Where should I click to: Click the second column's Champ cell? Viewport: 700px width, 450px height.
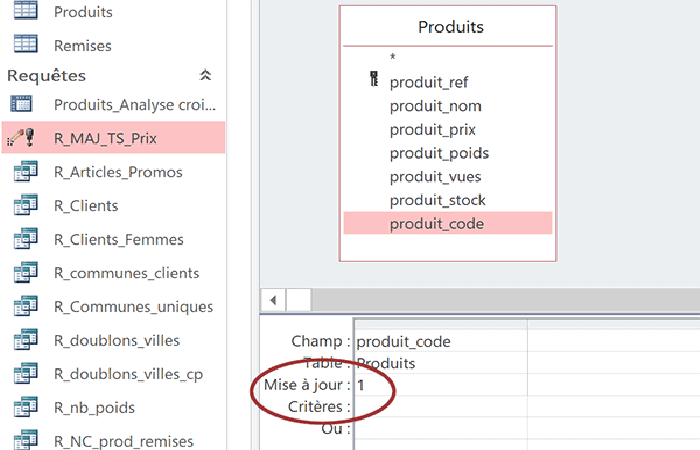tap(613, 341)
